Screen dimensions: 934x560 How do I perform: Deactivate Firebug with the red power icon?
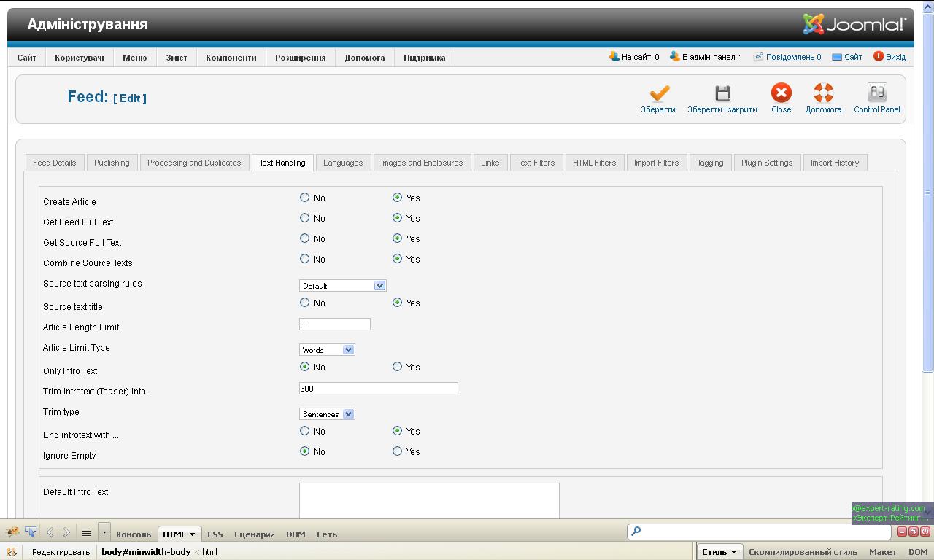[925, 532]
